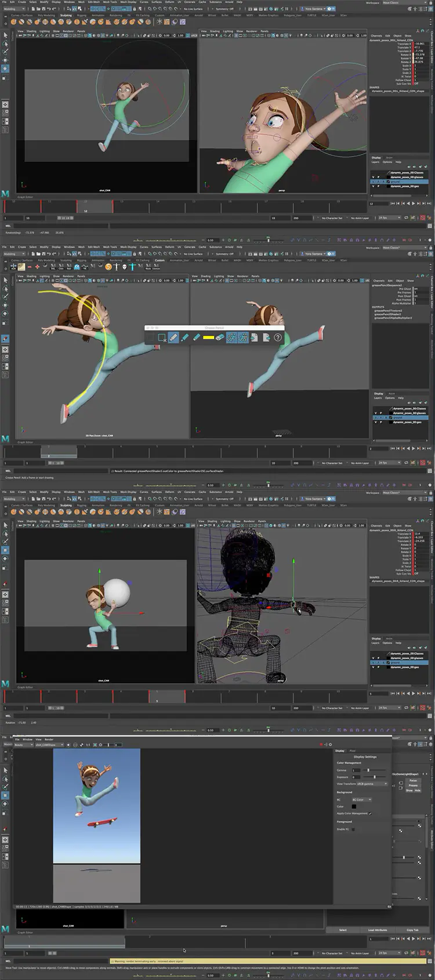The image size is (435, 980).
Task: Select the Sculpting shelf tab in flying-pose screenshot
Action: tap(66, 15)
